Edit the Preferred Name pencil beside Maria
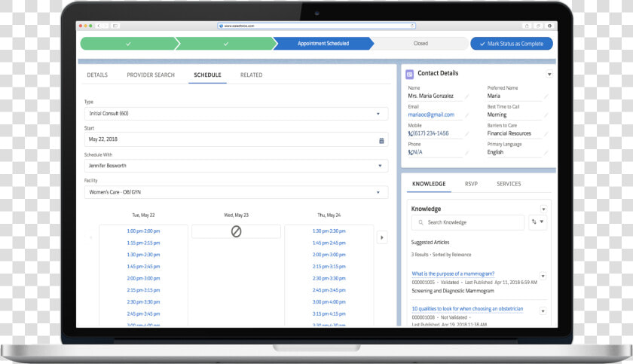The height and width of the screenshot is (364, 633). pos(546,96)
